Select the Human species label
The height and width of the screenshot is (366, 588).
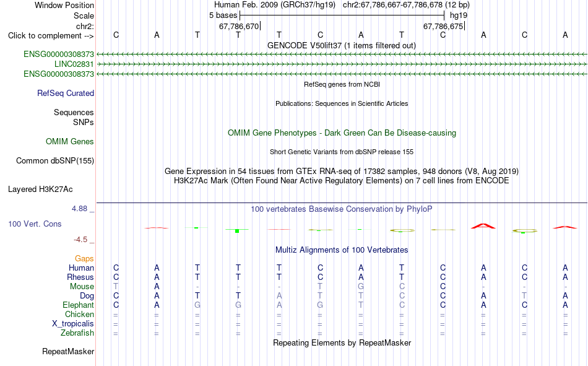[81, 268]
